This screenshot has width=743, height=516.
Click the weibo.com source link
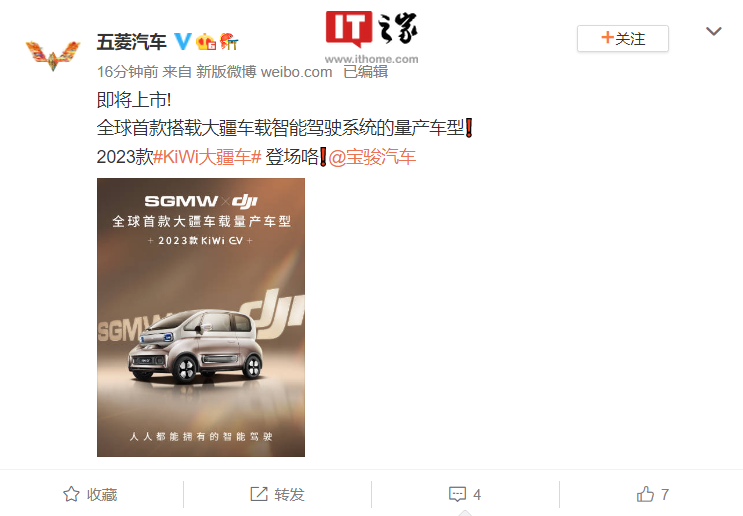[296, 72]
